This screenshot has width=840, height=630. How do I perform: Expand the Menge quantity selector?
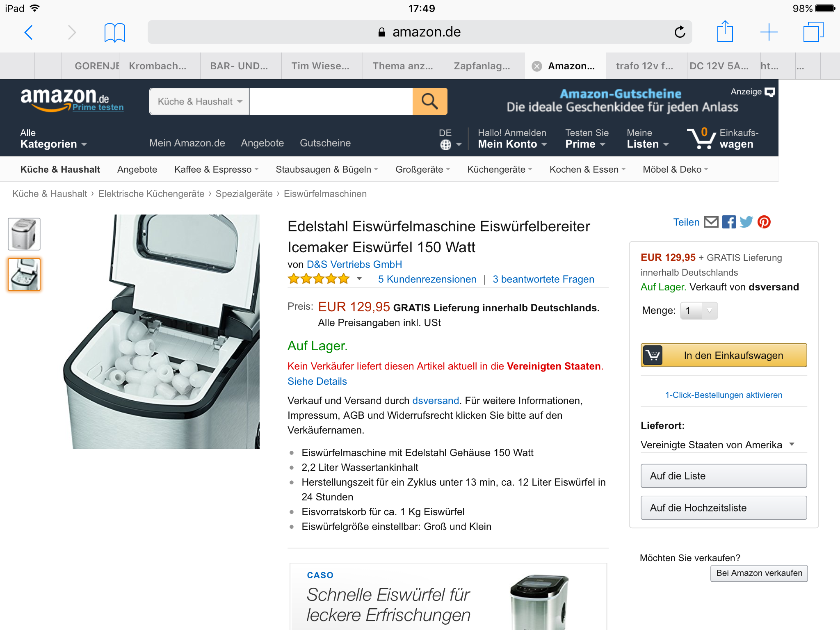[698, 310]
